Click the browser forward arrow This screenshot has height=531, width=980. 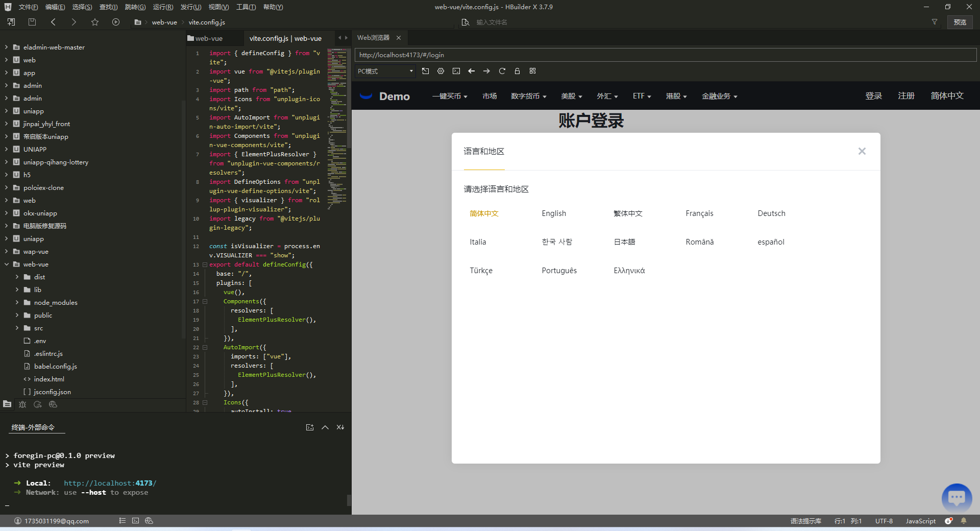pyautogui.click(x=487, y=71)
